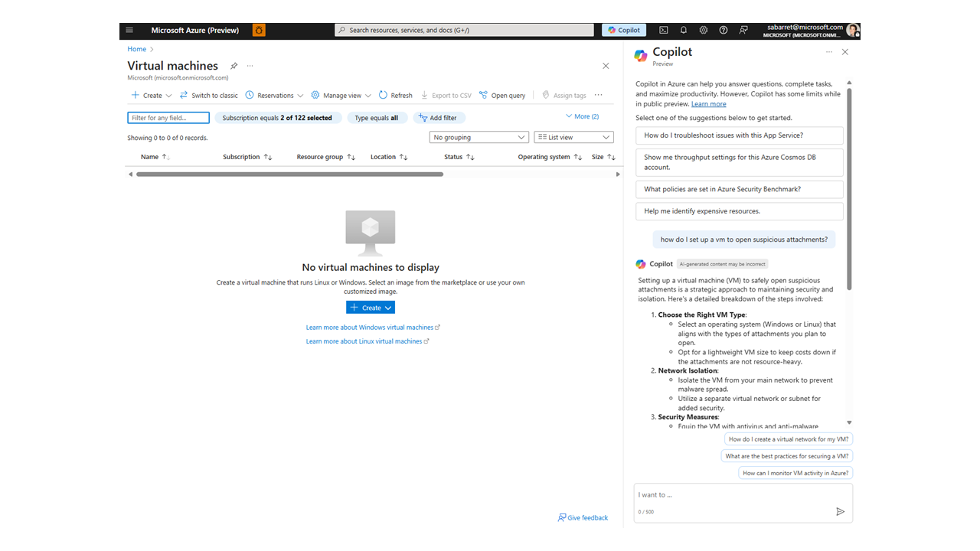Select Cosmos DB throughput settings suggestion
Screen dimensions: 980x551
(x=740, y=162)
